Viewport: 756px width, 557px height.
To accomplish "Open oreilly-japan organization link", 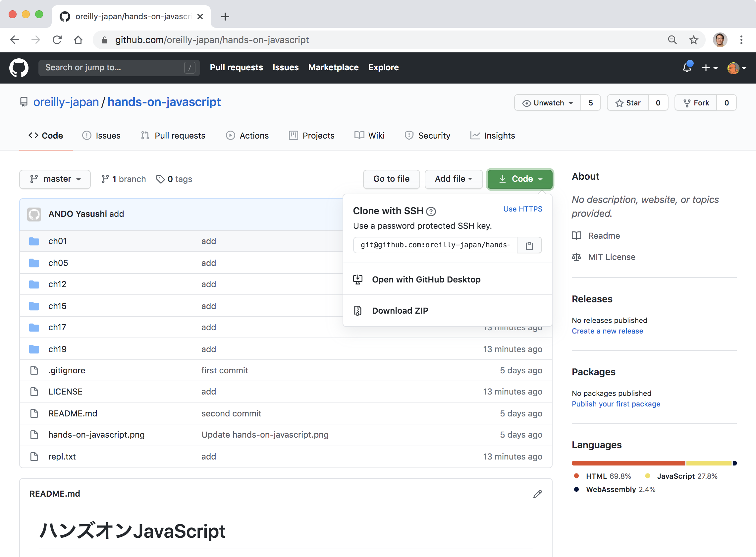I will (66, 102).
